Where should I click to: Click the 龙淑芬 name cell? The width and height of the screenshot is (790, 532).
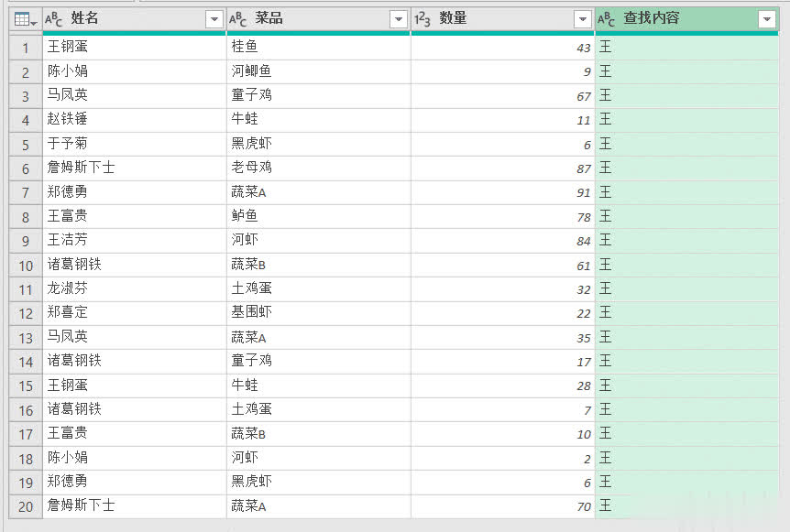[x=134, y=288]
